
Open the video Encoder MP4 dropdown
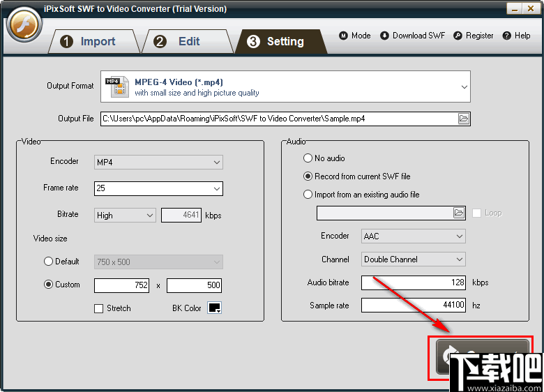(158, 162)
